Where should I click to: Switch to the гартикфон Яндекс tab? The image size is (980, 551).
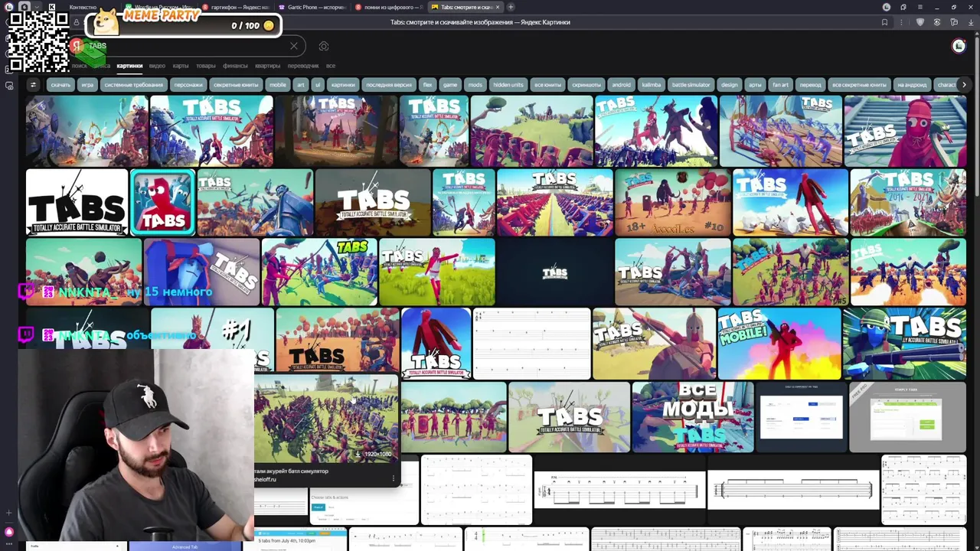tap(235, 7)
